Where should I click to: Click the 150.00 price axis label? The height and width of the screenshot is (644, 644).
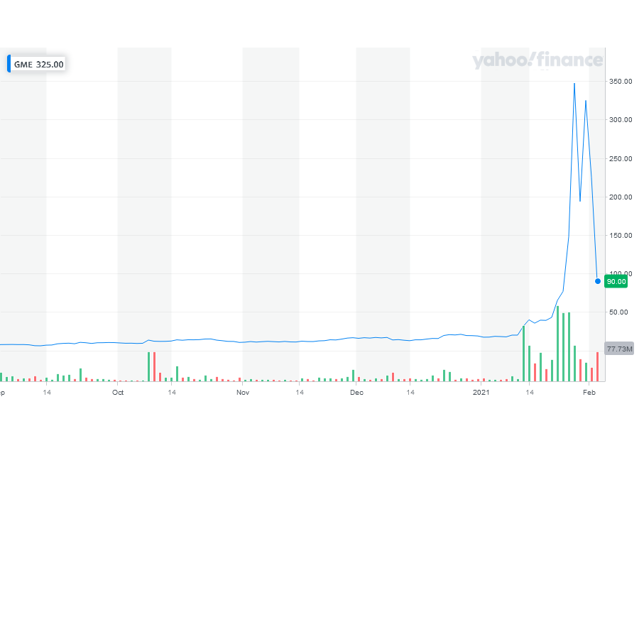tap(621, 235)
